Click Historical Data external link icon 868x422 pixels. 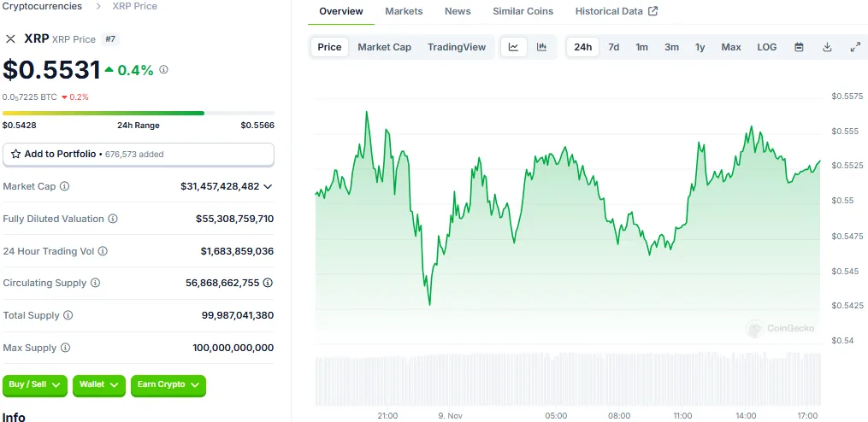(x=653, y=11)
